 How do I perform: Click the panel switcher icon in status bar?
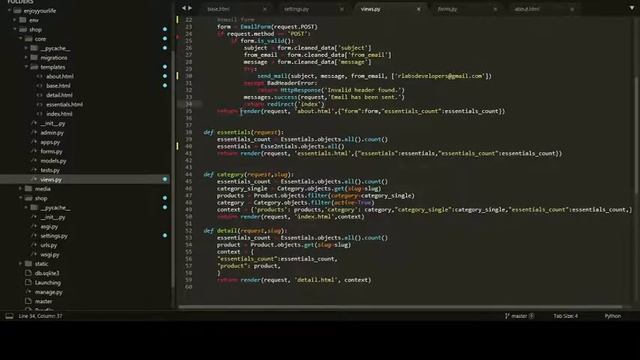click(9, 316)
